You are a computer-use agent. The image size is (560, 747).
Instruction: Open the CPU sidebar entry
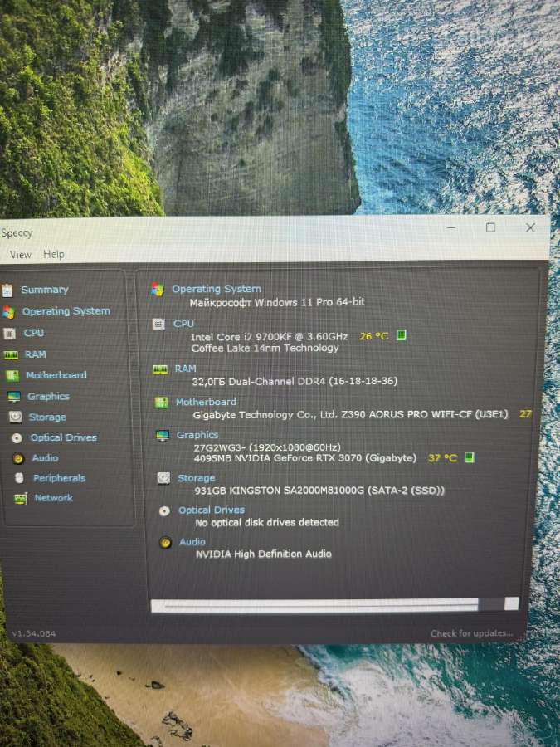(x=34, y=333)
